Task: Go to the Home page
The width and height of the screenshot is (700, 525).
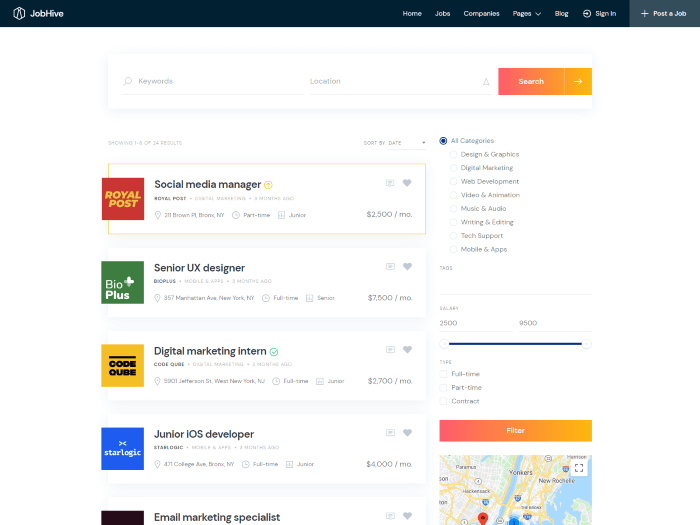Action: pyautogui.click(x=412, y=13)
